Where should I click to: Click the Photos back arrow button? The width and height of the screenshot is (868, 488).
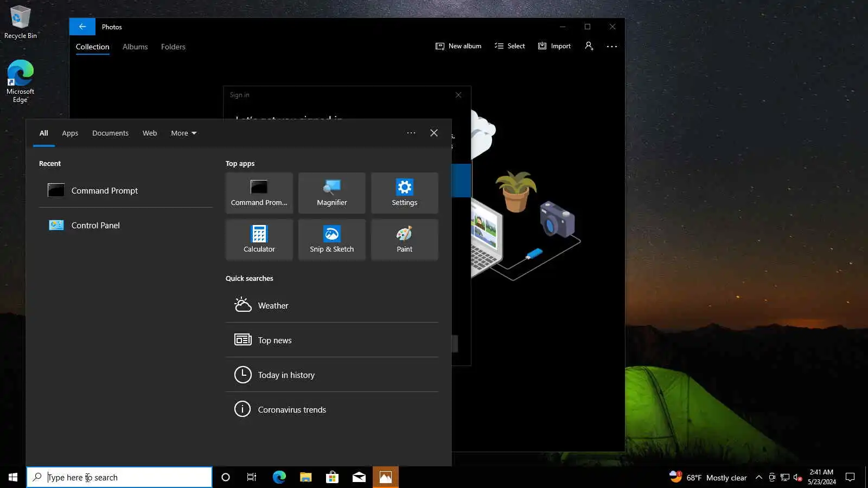click(x=82, y=27)
